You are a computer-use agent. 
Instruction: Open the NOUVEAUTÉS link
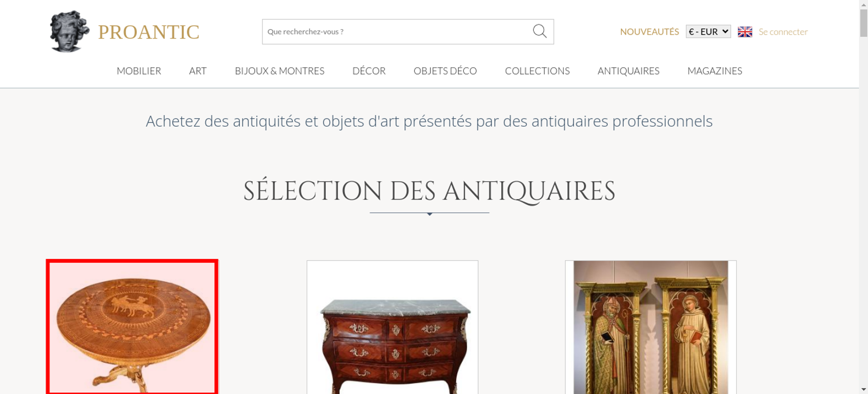649,32
